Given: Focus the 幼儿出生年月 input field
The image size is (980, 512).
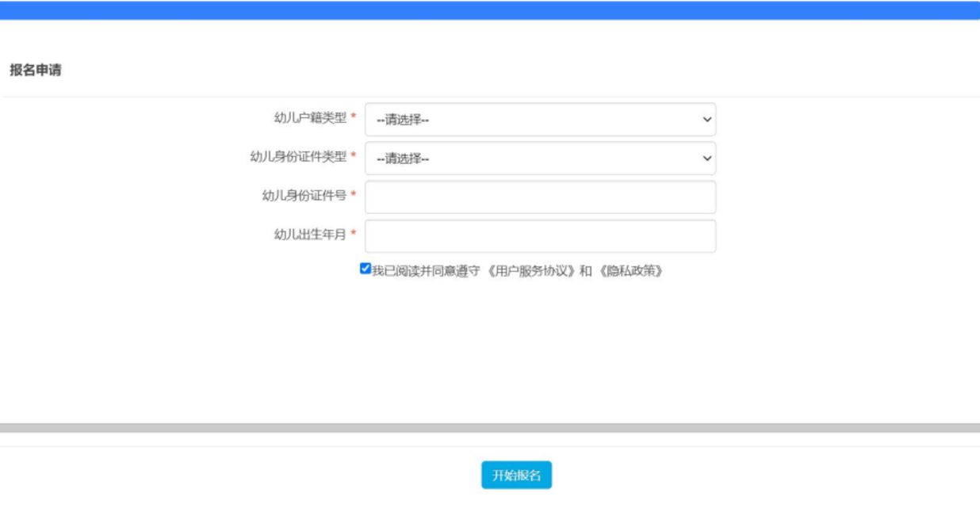Looking at the screenshot, I should [539, 236].
